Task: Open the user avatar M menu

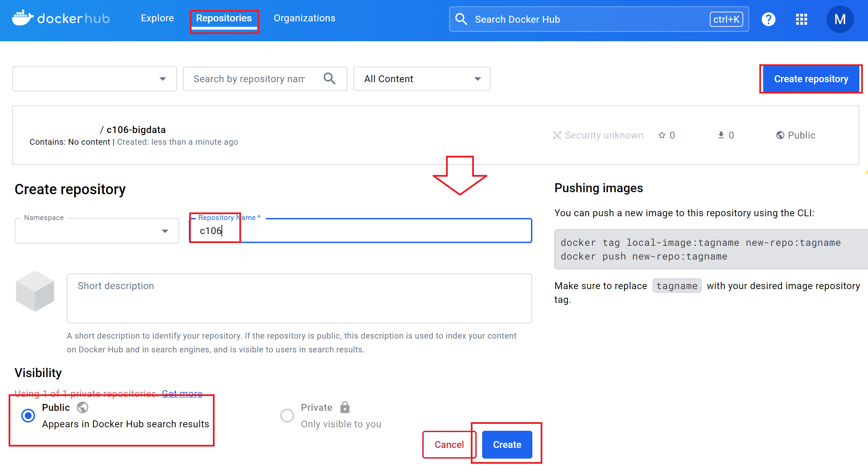Action: 839,19
